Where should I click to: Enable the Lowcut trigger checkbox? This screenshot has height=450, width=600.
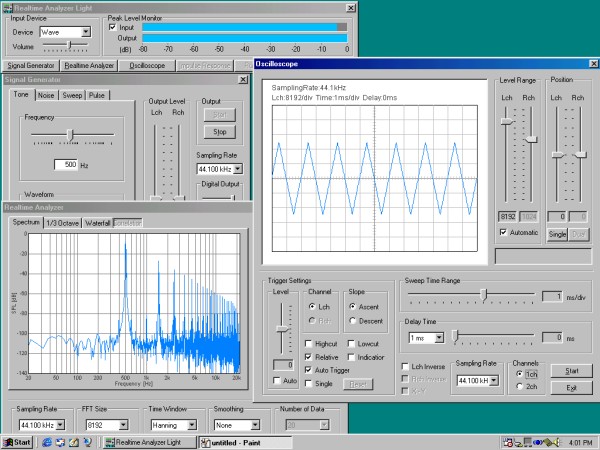(351, 344)
